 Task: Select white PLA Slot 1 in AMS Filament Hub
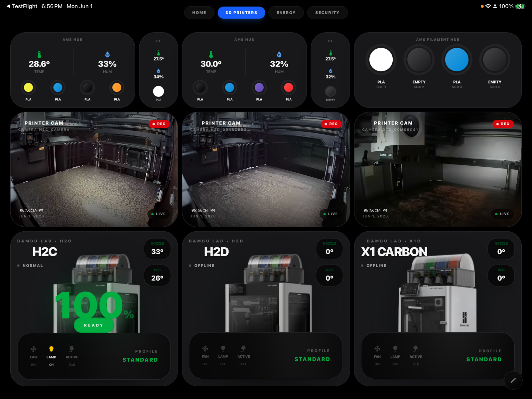(381, 60)
